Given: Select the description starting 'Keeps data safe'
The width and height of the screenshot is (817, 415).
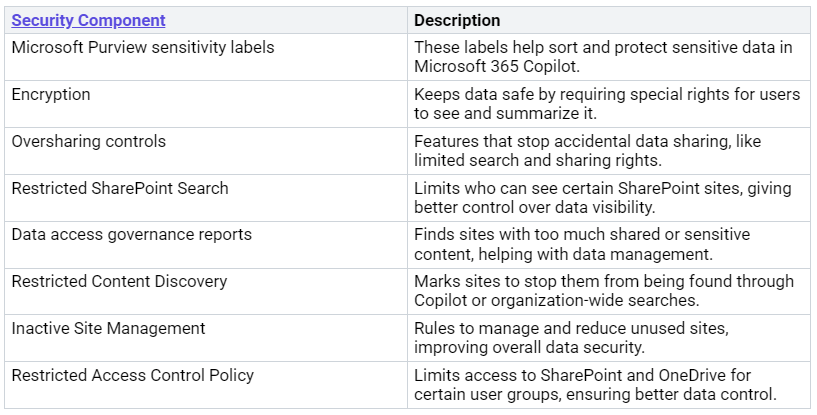Looking at the screenshot, I should point(607,103).
